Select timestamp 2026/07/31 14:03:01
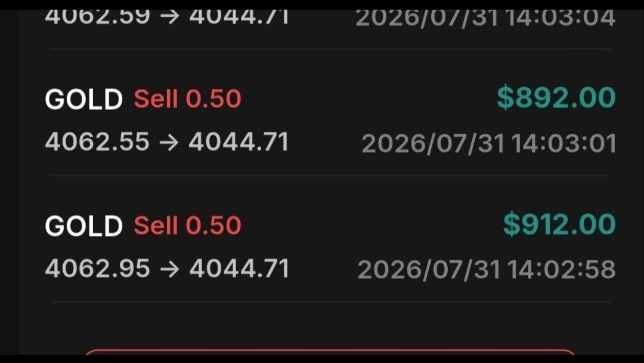 point(489,144)
